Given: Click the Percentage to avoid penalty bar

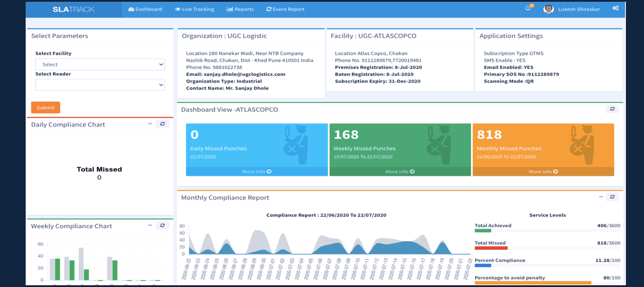Looking at the screenshot, I should [x=533, y=282].
